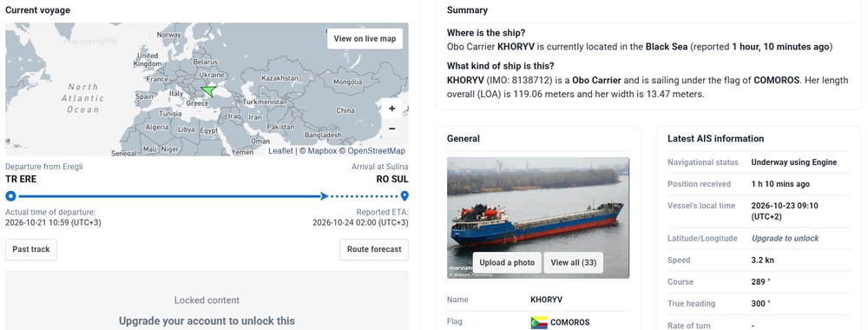868x330 pixels.
Task: Open the OpenStreetMap attribution link
Action: tap(376, 150)
